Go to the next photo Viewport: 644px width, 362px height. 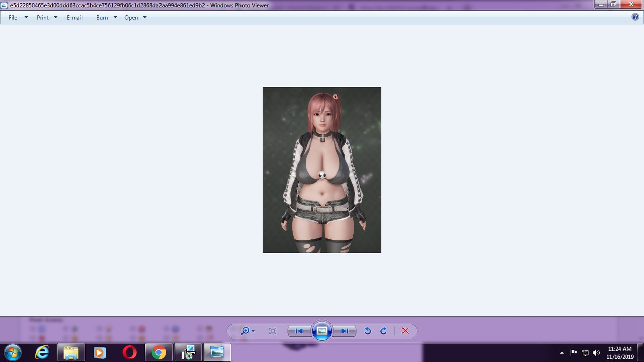(x=345, y=331)
